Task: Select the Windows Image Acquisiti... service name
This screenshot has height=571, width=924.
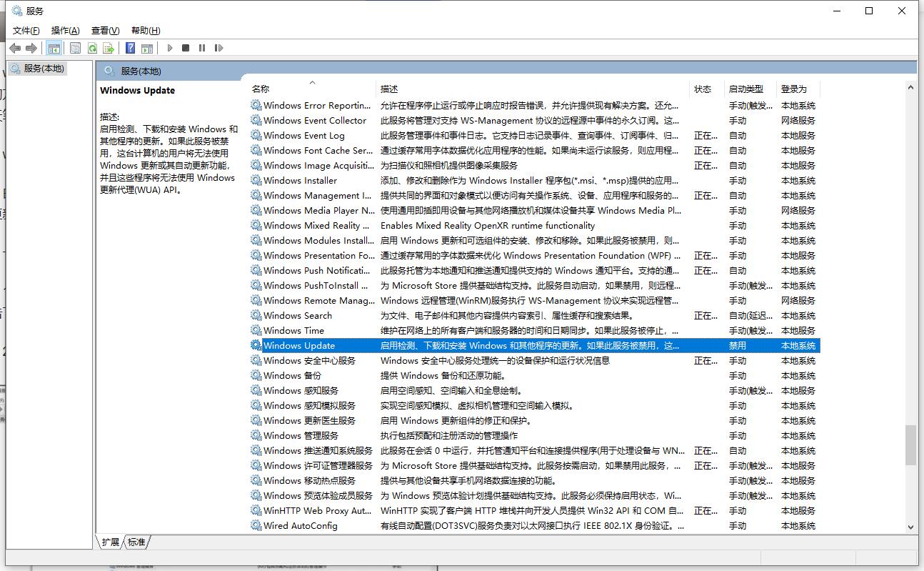Action: (318, 165)
